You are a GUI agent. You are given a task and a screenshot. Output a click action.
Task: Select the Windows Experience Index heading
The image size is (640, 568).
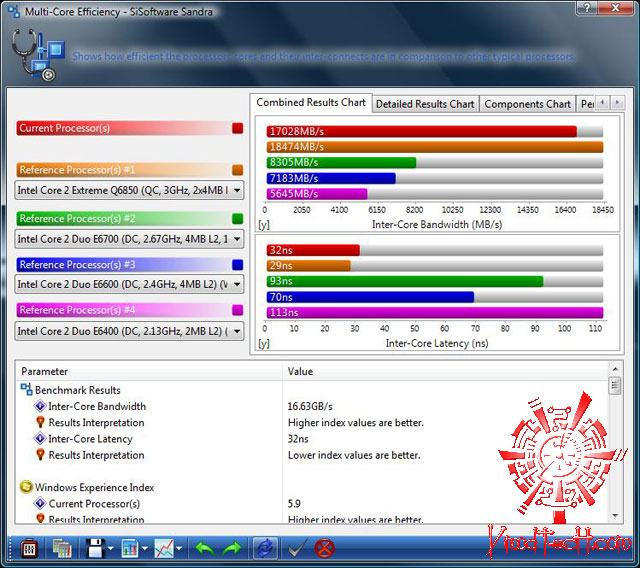click(x=94, y=488)
